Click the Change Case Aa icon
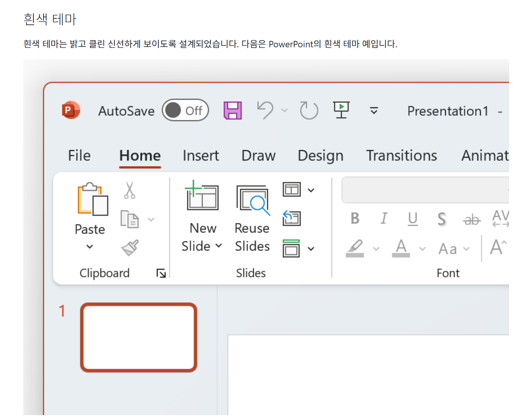 coord(448,249)
